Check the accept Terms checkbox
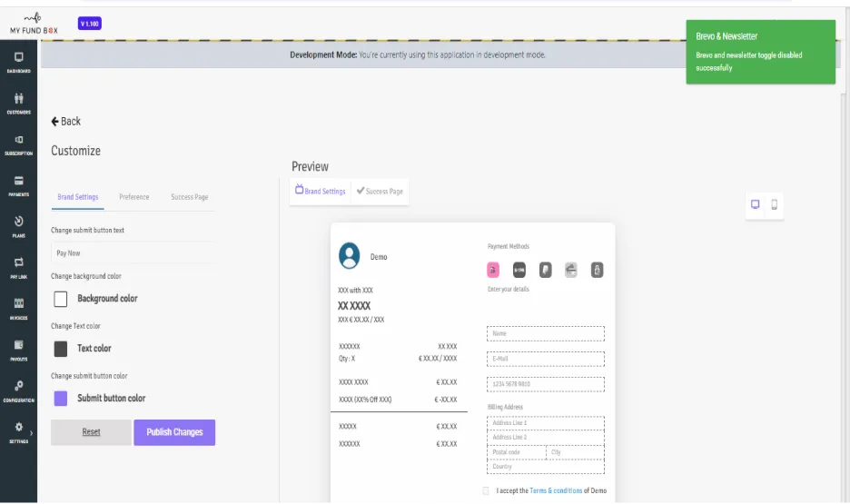This screenshot has height=504, width=850. point(486,491)
